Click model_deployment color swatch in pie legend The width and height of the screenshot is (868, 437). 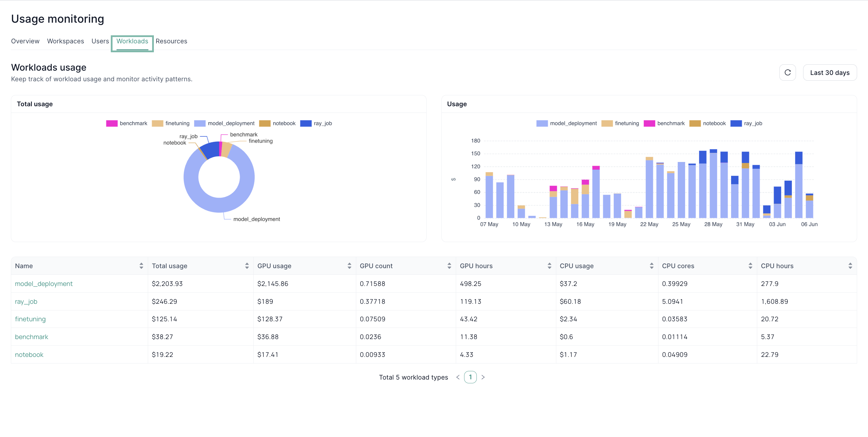click(200, 123)
